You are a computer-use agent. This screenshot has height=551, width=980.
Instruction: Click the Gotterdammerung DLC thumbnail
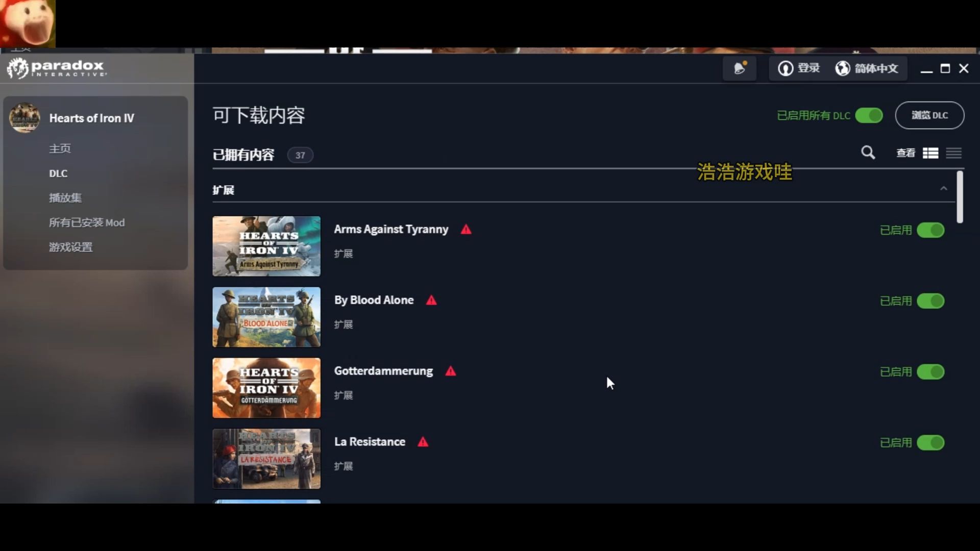(266, 388)
